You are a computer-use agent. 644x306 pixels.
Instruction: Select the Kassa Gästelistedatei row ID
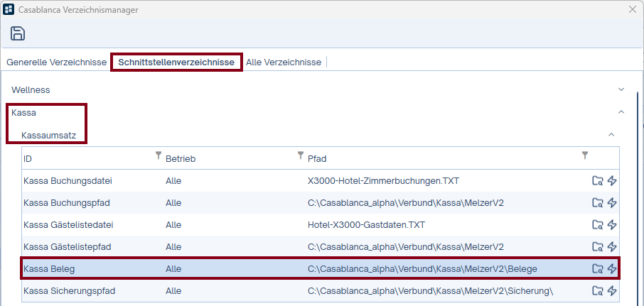tap(68, 225)
